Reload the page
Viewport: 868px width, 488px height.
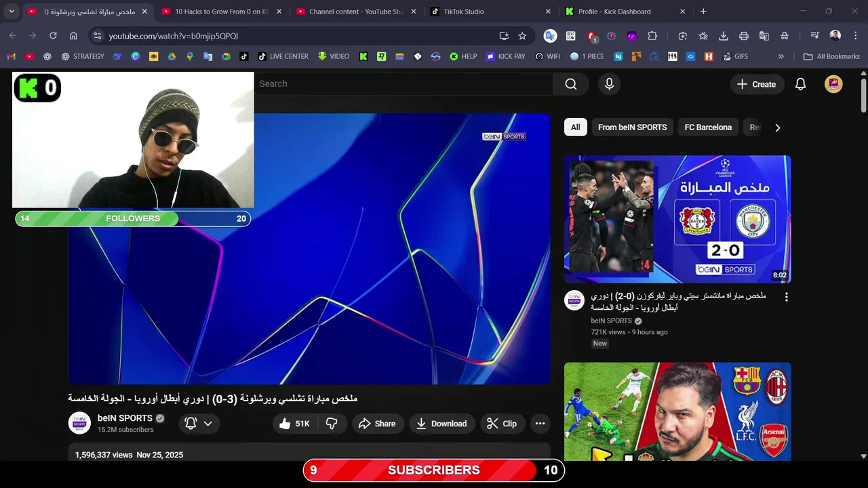(x=53, y=36)
